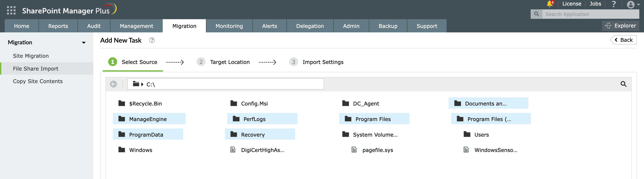The width and height of the screenshot is (644, 179).
Task: Open the Reports tab
Action: pyautogui.click(x=58, y=26)
